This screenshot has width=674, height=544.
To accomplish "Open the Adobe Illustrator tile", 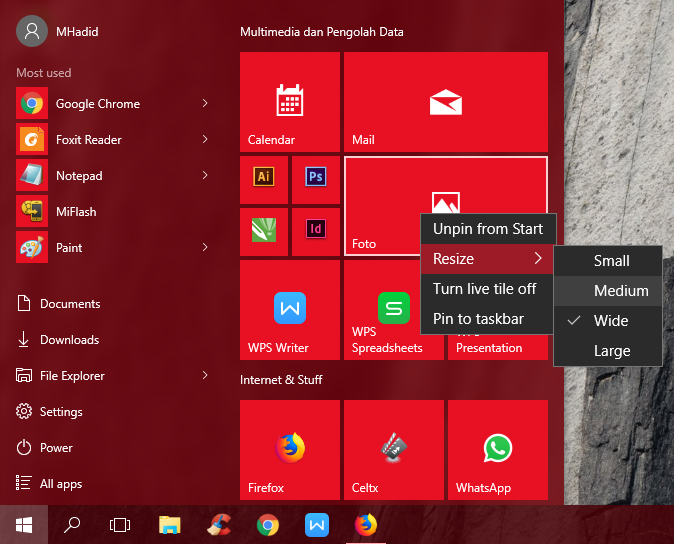I will pyautogui.click(x=264, y=179).
